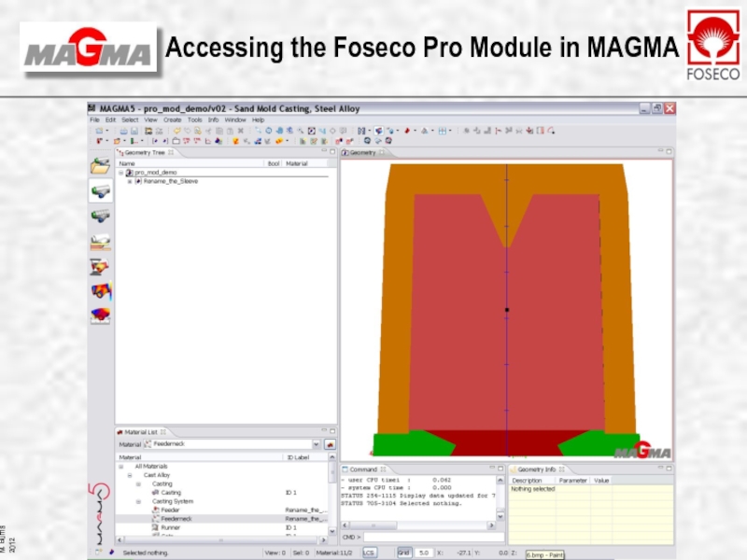Image resolution: width=747 pixels, height=560 pixels.
Task: Click the open-box icon in second toolbar row
Action: (x=176, y=141)
